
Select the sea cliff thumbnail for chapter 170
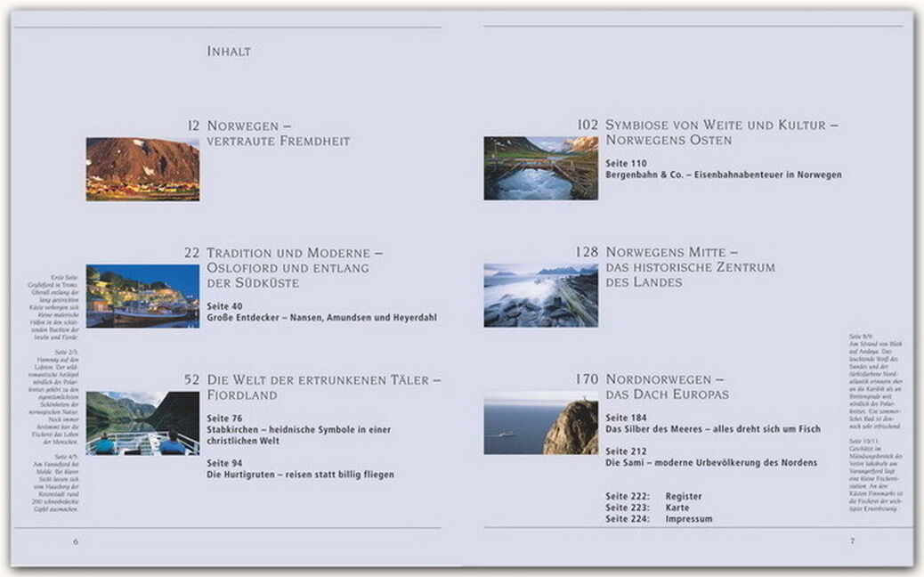(x=540, y=423)
